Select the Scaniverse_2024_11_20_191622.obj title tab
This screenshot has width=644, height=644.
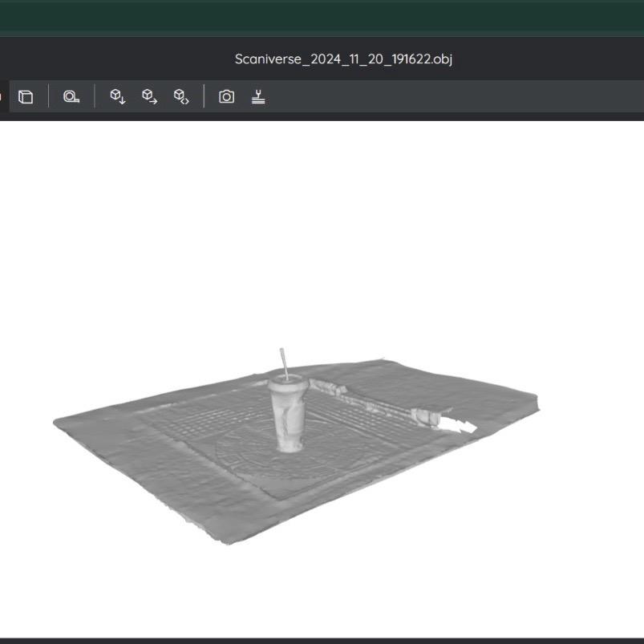tap(343, 59)
